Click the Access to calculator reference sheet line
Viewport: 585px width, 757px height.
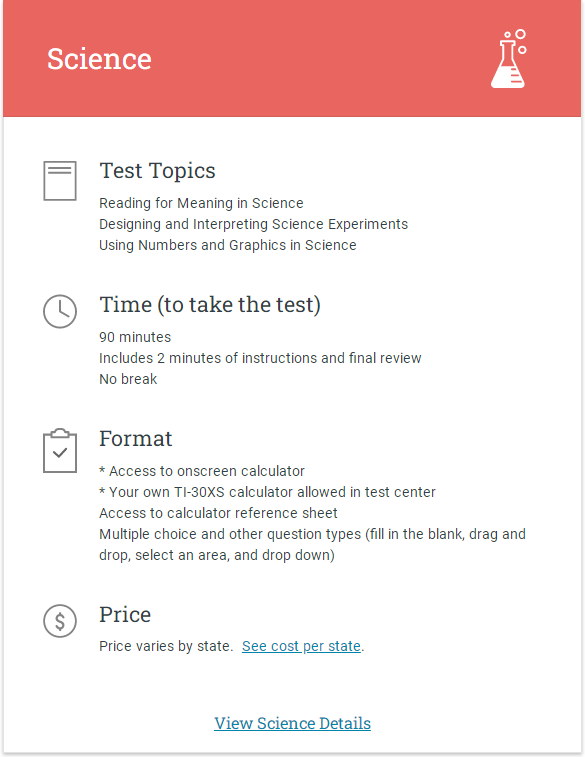pyautogui.click(x=218, y=513)
